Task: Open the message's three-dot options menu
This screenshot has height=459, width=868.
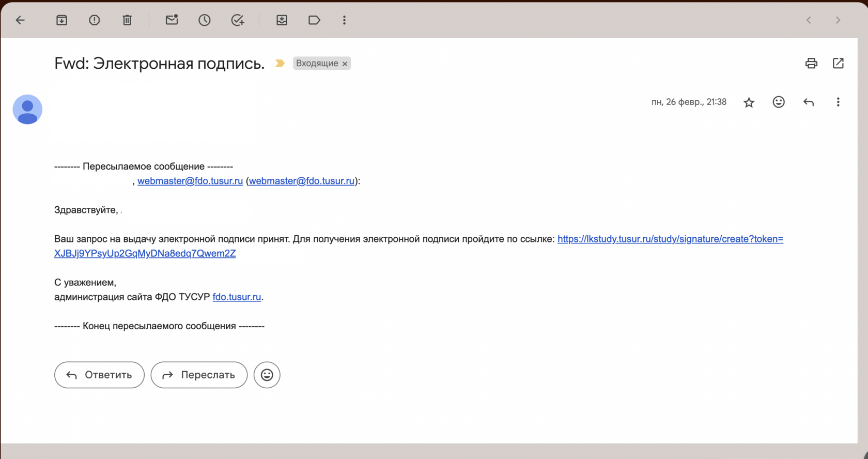Action: pos(838,102)
